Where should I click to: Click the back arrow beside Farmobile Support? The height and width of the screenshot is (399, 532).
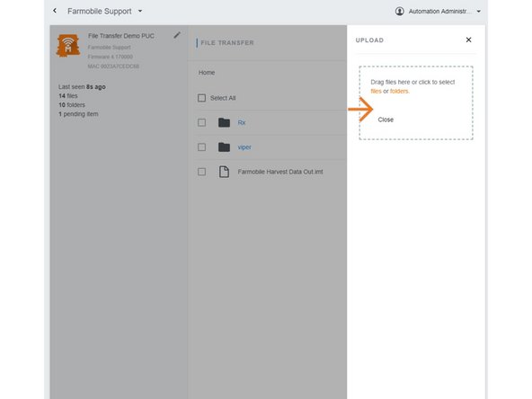pos(55,11)
